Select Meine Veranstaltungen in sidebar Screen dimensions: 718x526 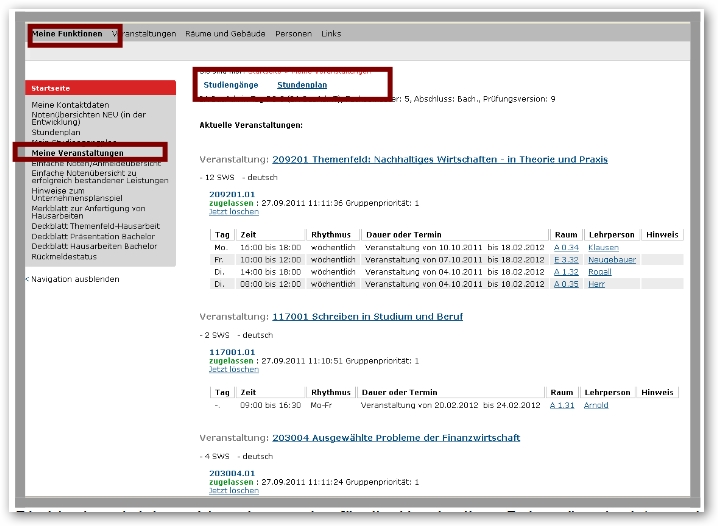[77, 153]
